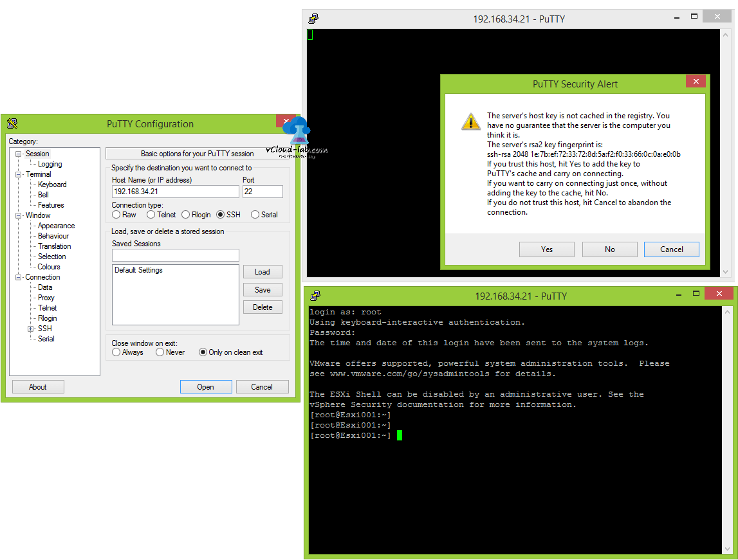Screen dimensions: 738x560
Task: Click the Port number field
Action: [263, 191]
